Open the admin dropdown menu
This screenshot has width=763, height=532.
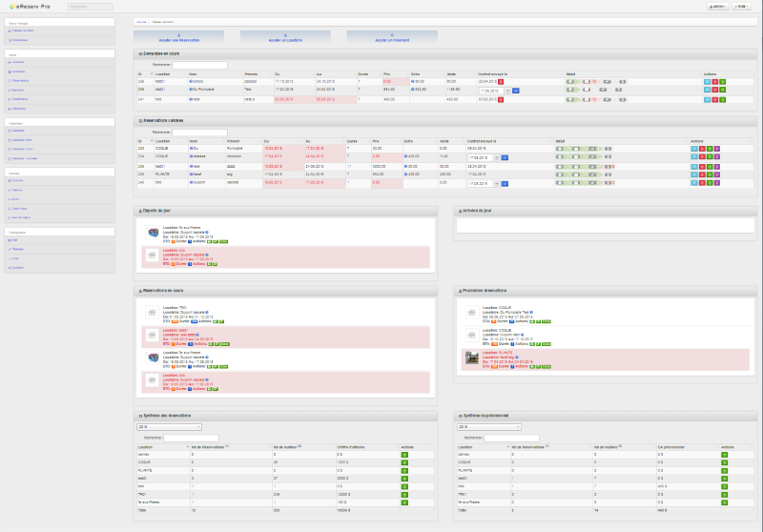pyautogui.click(x=717, y=6)
